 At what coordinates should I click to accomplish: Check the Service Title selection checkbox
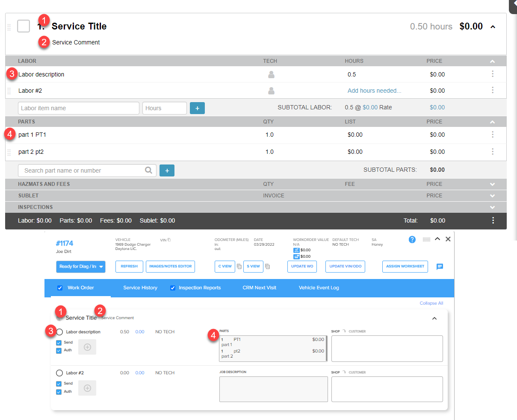(24, 26)
